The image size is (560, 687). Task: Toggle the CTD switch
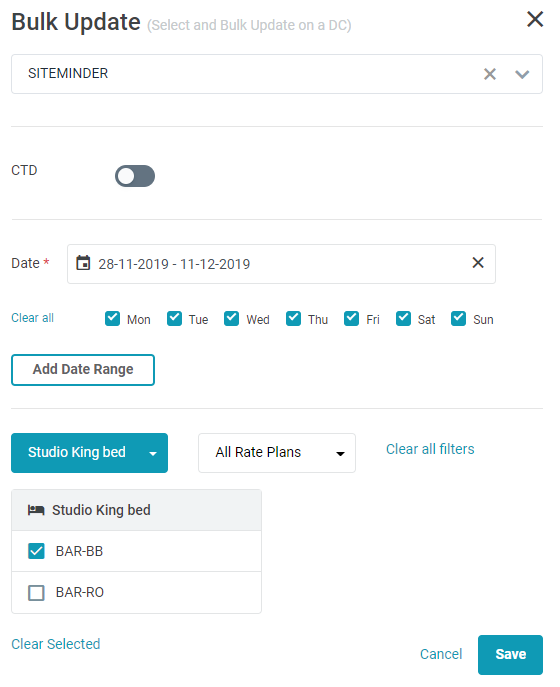point(135,176)
